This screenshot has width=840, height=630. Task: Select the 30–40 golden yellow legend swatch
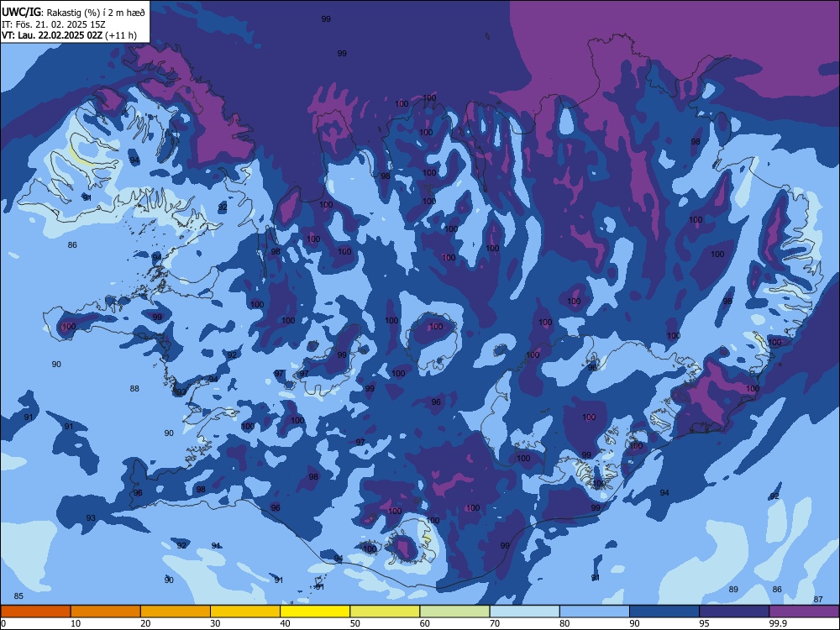[245, 612]
